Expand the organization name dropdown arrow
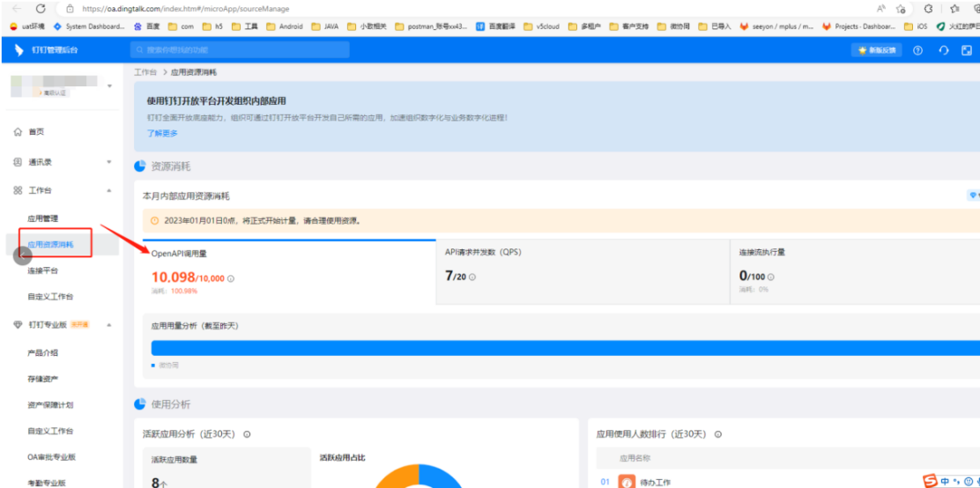 pos(109,85)
